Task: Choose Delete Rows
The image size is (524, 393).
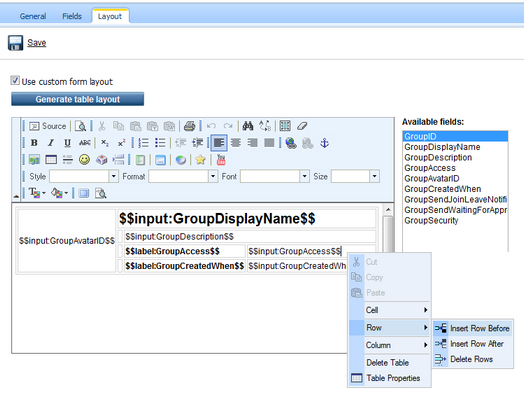Action: (x=473, y=359)
